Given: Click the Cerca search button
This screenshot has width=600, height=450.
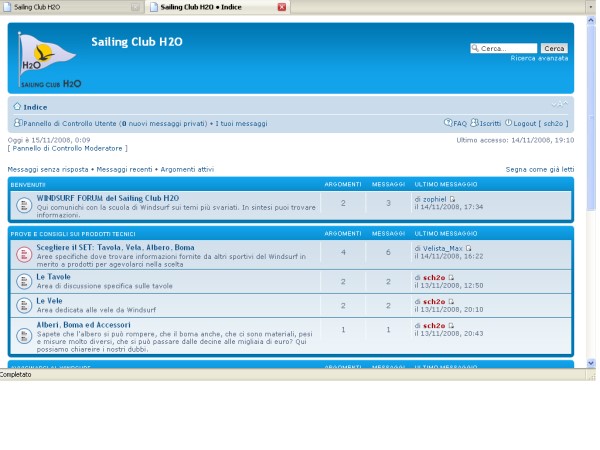Looking at the screenshot, I should [x=554, y=48].
